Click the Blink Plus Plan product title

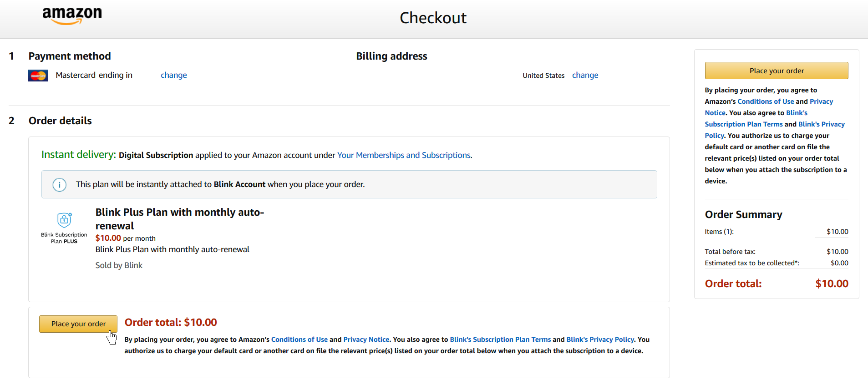pyautogui.click(x=180, y=219)
